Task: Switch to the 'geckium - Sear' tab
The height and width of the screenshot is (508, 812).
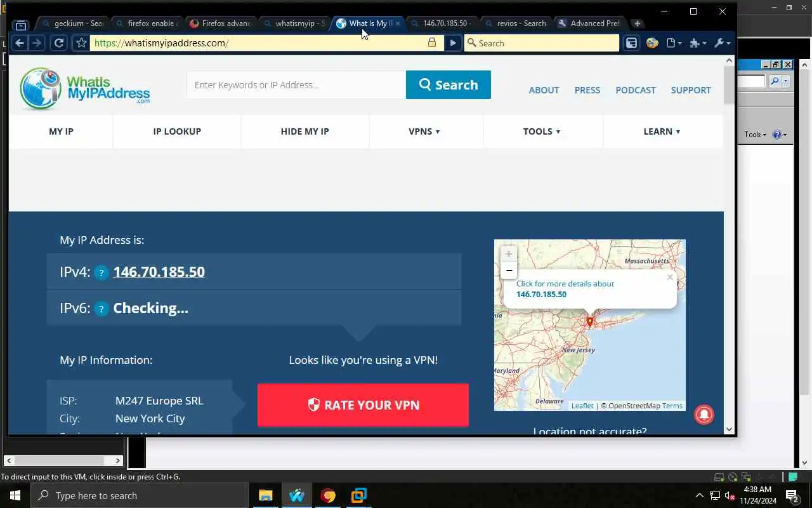Action: pos(72,23)
